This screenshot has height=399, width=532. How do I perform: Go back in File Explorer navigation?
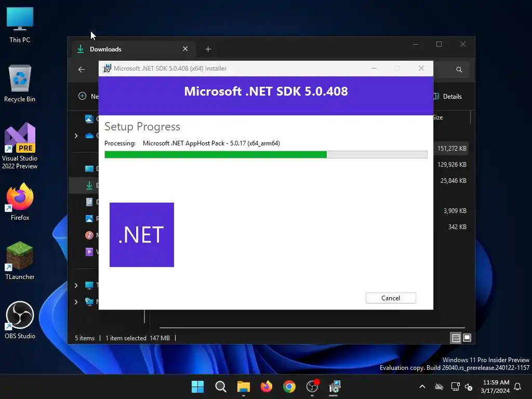[82, 70]
